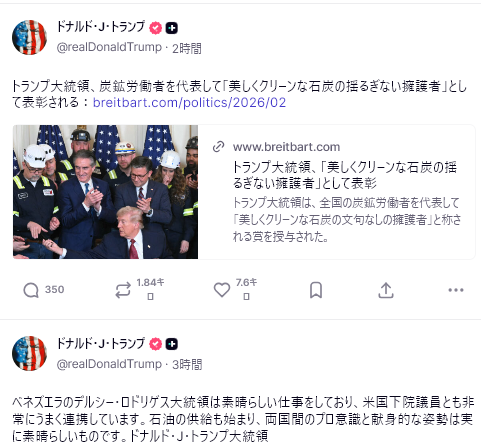Click the red verified badge on first post

(x=155, y=28)
